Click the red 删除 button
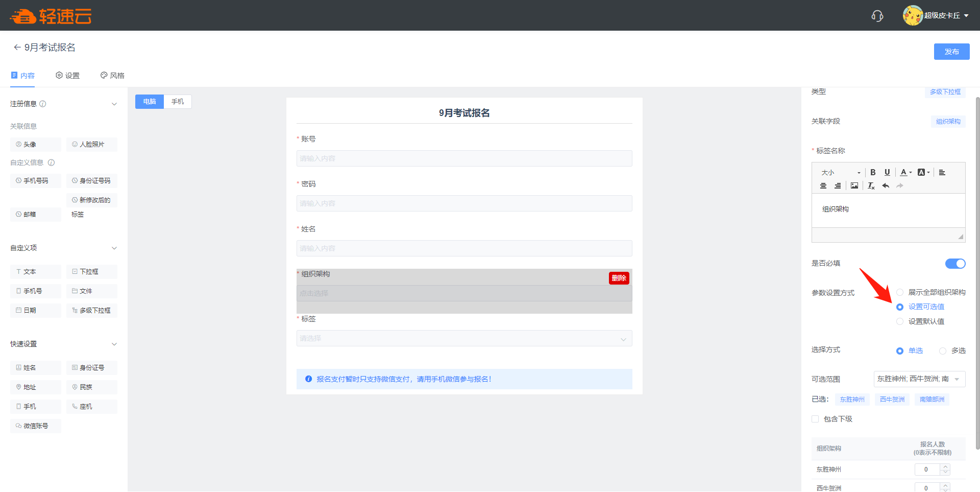 pyautogui.click(x=619, y=278)
